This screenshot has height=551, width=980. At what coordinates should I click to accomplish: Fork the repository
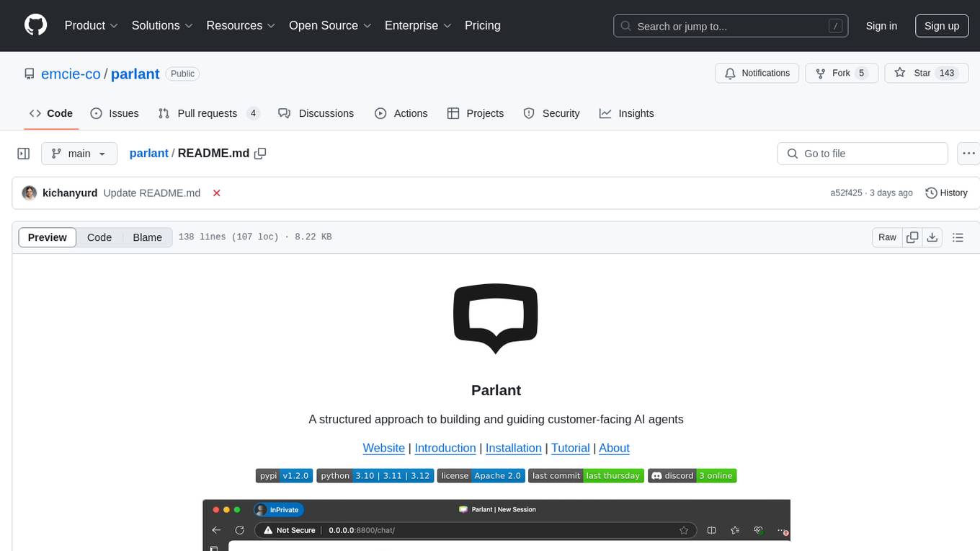point(841,73)
